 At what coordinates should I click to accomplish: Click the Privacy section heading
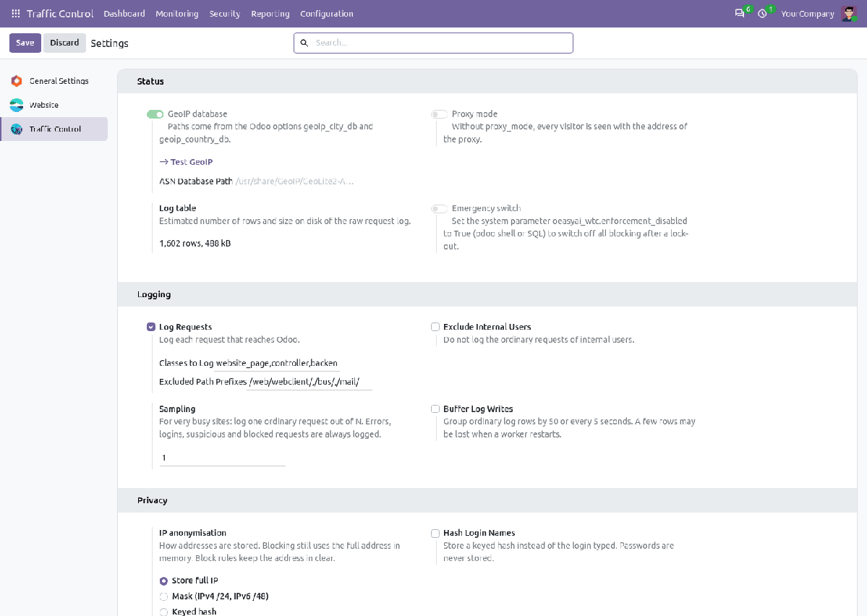pos(152,500)
